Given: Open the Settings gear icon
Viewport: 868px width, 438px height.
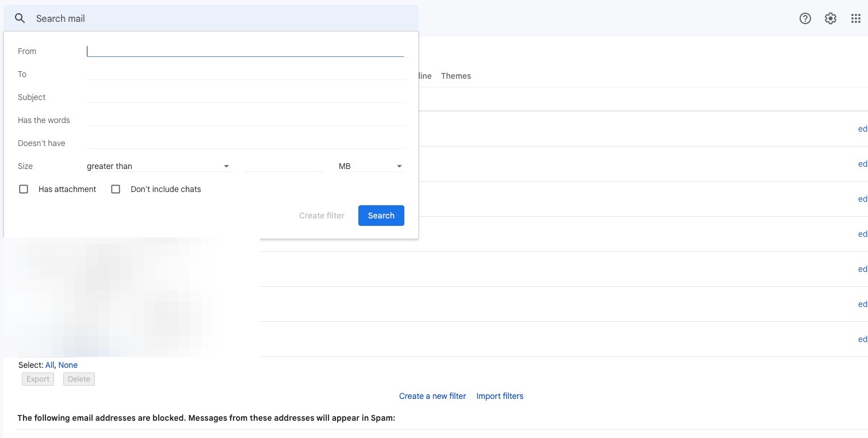Looking at the screenshot, I should pyautogui.click(x=831, y=18).
